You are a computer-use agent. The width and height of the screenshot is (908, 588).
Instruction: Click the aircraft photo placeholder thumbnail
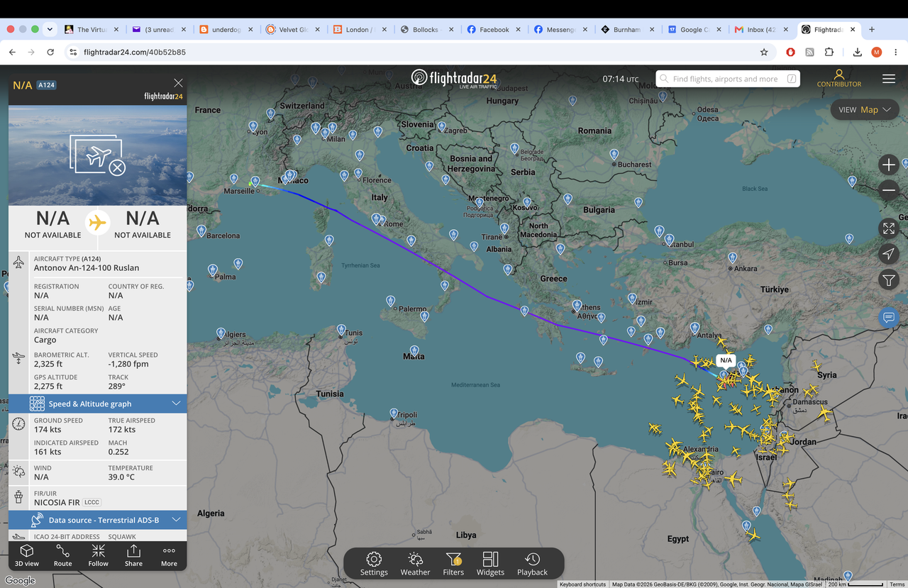click(98, 156)
